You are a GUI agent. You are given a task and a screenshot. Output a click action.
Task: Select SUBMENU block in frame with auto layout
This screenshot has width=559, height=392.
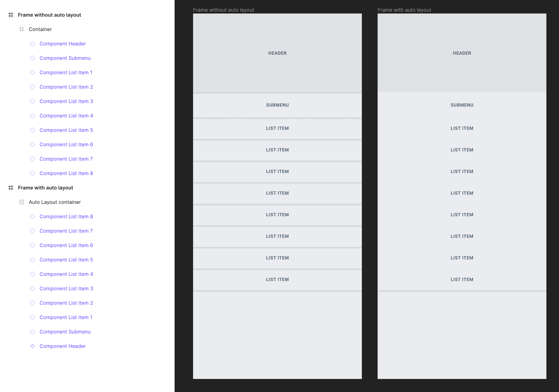tap(462, 105)
